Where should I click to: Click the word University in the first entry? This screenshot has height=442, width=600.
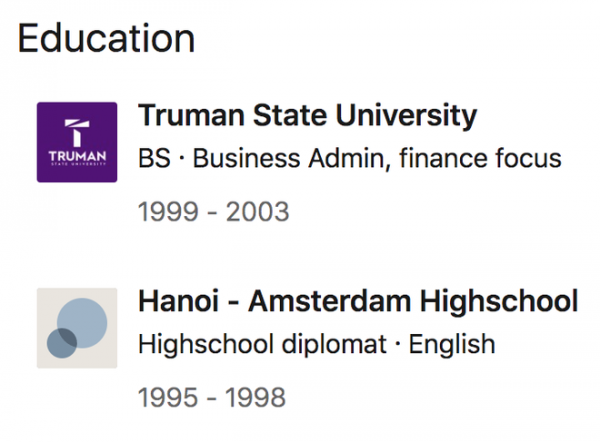tap(406, 115)
